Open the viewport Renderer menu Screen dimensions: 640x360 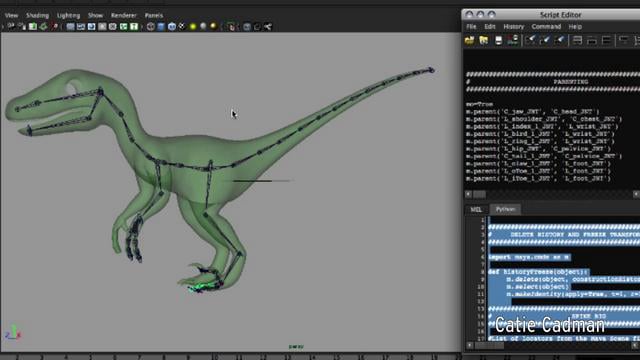(124, 16)
